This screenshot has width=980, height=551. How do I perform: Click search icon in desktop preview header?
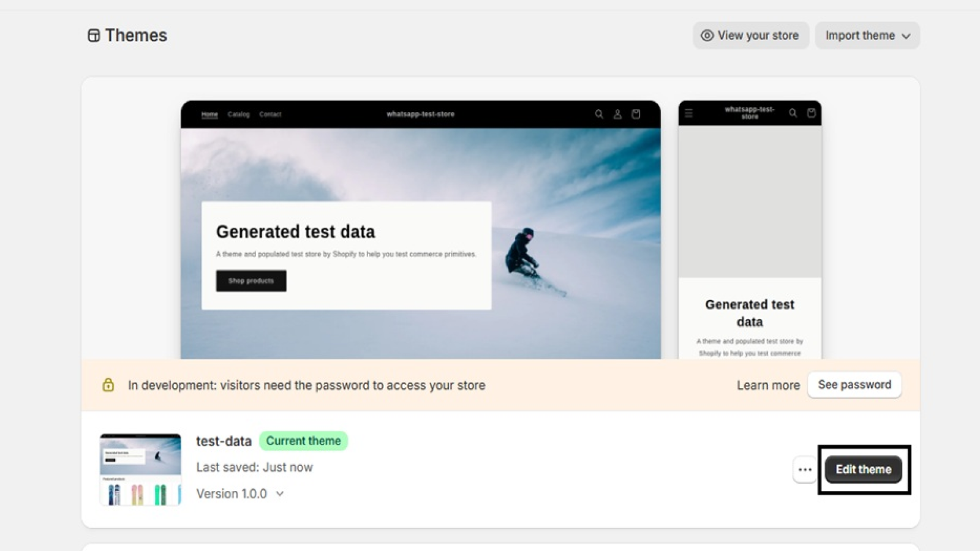coord(599,114)
